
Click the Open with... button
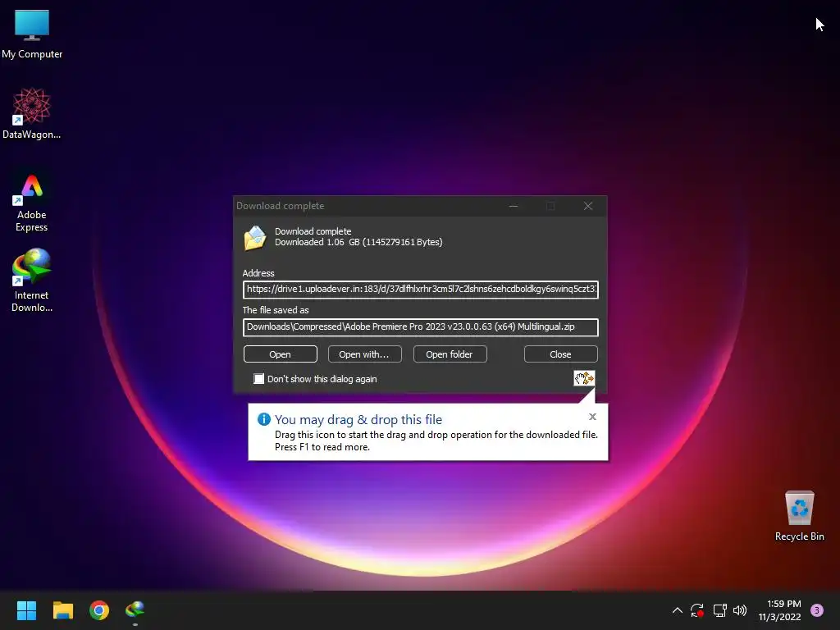[x=365, y=354]
